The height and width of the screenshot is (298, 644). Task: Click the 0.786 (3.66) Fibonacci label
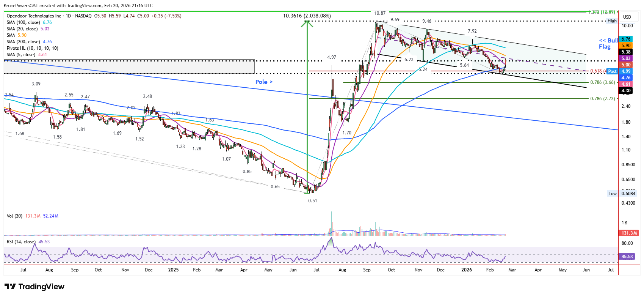pyautogui.click(x=603, y=82)
